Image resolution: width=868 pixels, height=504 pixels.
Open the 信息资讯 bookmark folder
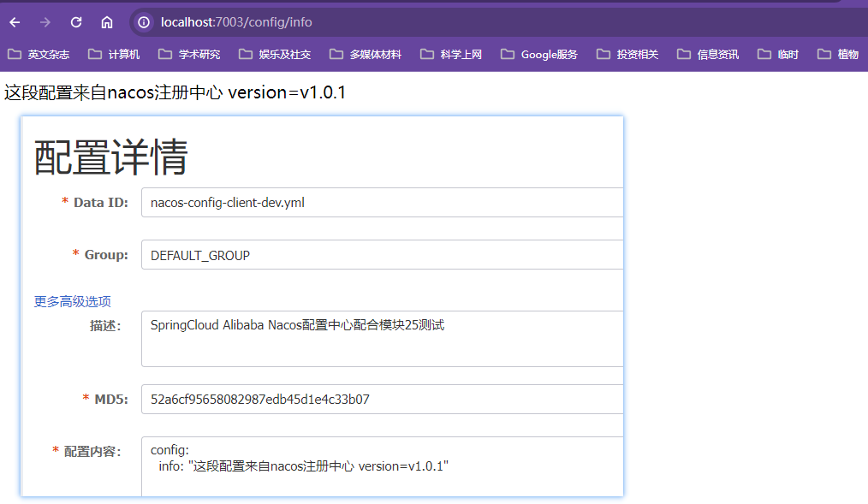click(x=708, y=54)
